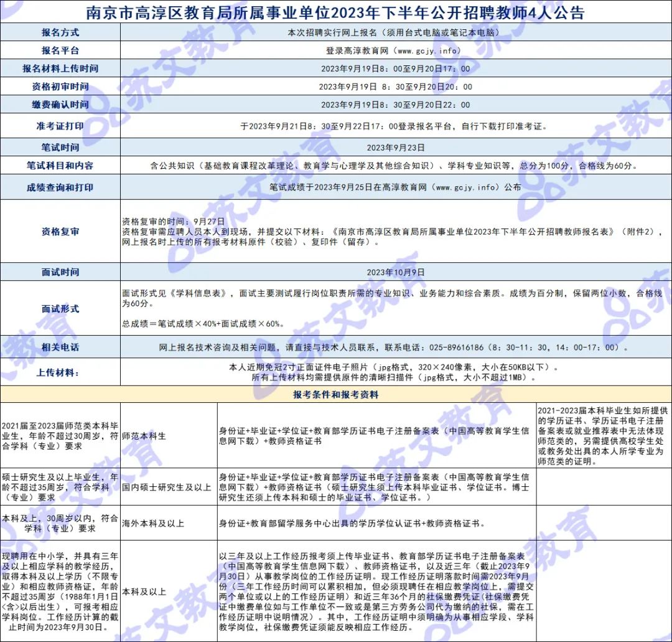Select the '资格复审' row label
Image resolution: width=672 pixels, height=642 pixels.
[60, 231]
